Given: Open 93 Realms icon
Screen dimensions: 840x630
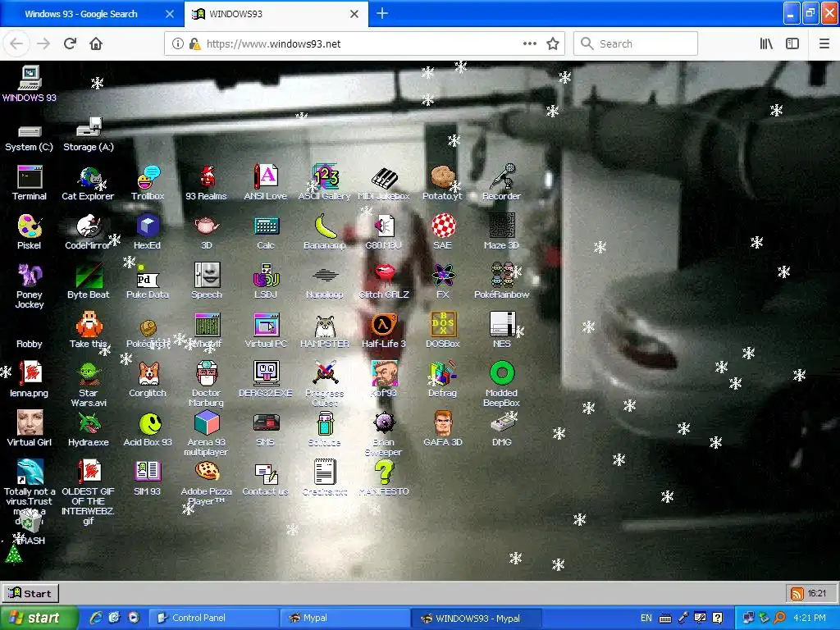Looking at the screenshot, I should tap(206, 183).
